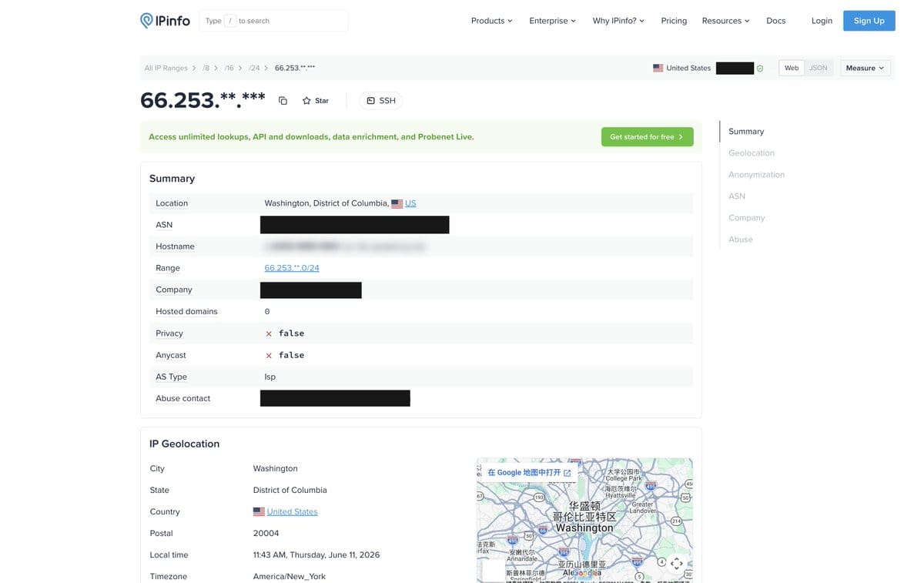Click the Sign Up button
Viewport: 924px width, 583px height.
[x=869, y=21]
